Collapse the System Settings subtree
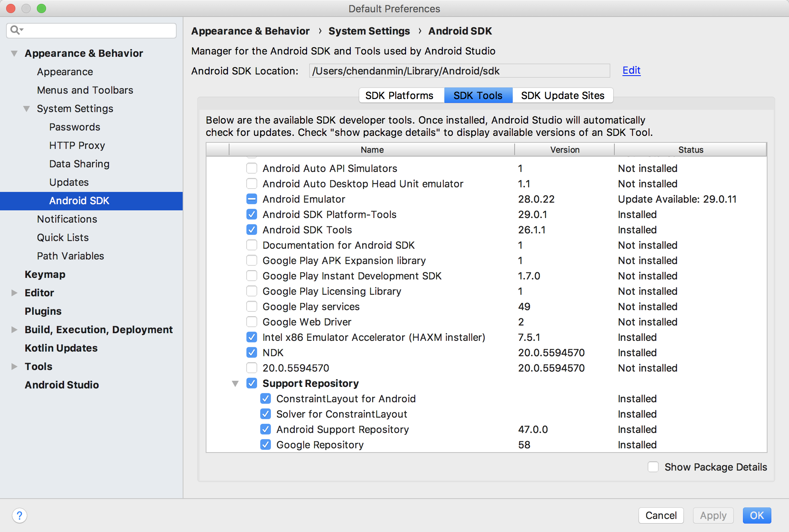 click(26, 109)
